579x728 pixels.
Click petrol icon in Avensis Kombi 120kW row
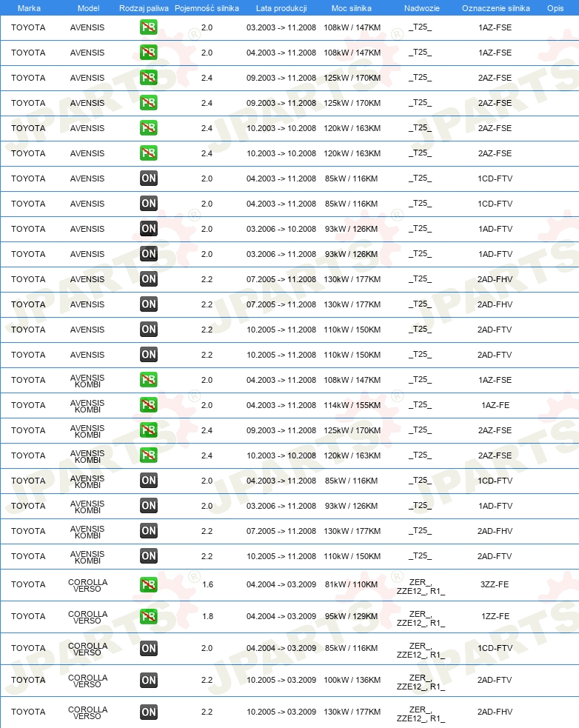coord(149,455)
